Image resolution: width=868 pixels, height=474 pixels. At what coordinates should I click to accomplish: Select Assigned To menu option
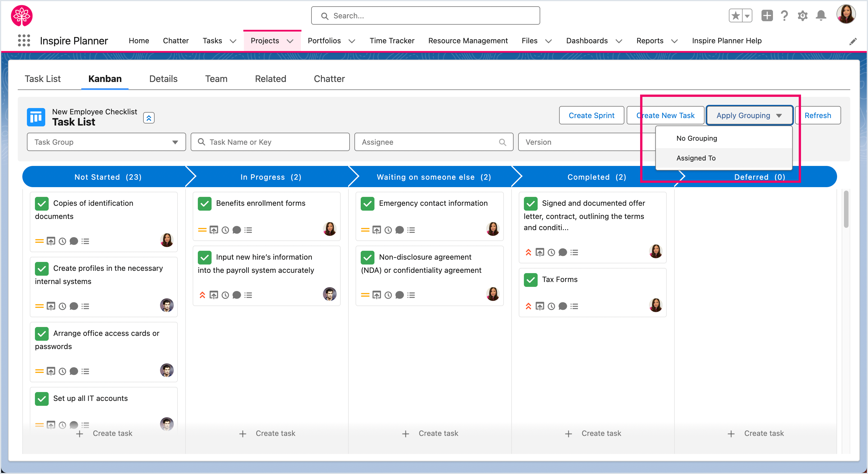point(723,158)
